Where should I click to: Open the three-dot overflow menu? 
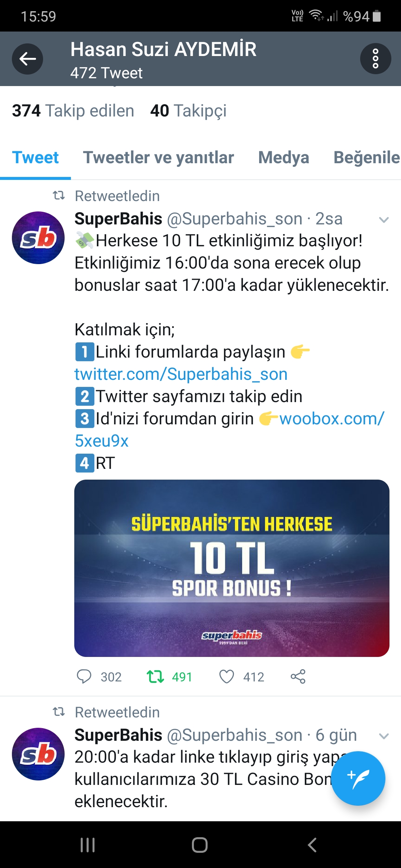click(375, 59)
